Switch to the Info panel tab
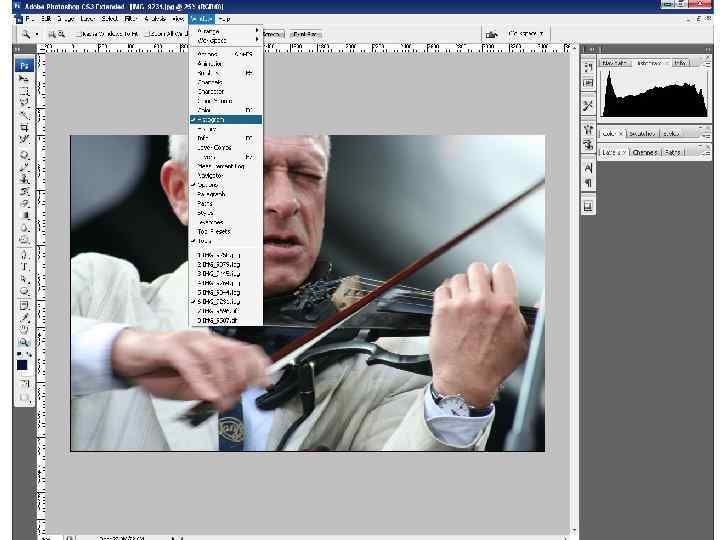 pos(681,63)
